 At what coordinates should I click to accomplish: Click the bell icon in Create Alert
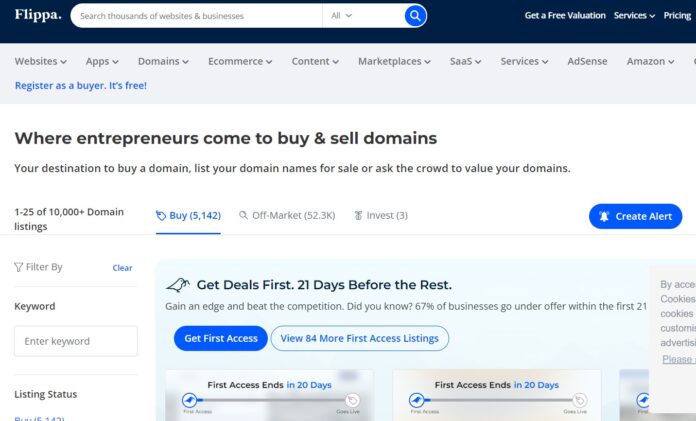coord(604,216)
